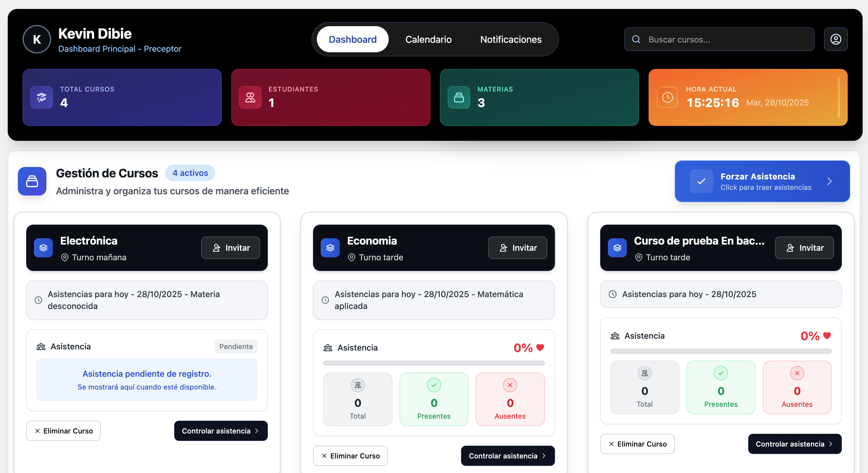Click the search magnifier in Buscar cursos

tap(636, 40)
